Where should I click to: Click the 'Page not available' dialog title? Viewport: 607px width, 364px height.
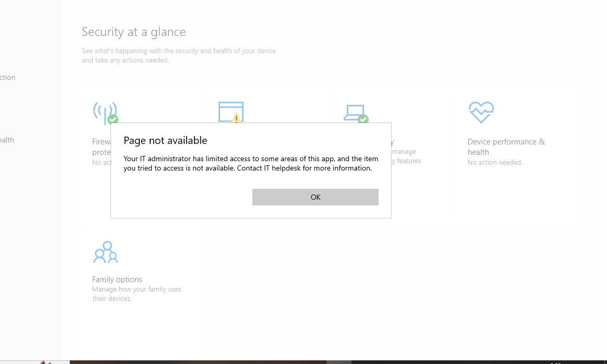pyautogui.click(x=165, y=140)
